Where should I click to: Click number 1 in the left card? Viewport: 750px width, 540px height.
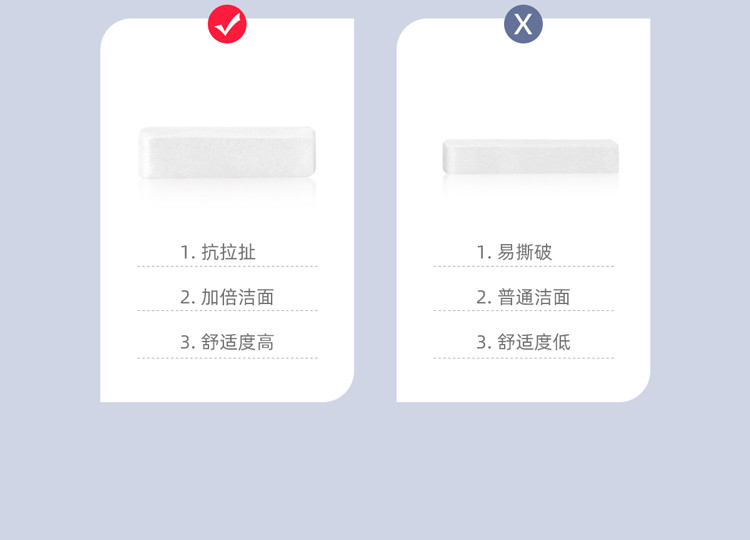pyautogui.click(x=187, y=253)
